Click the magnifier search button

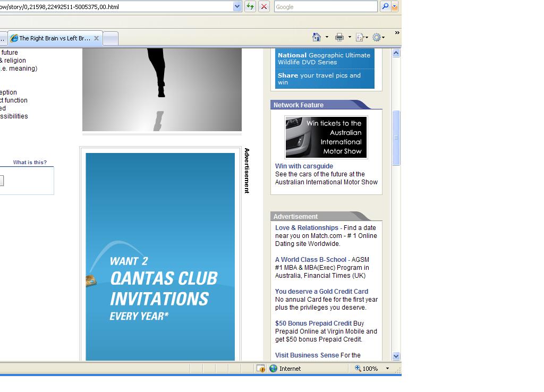pos(385,6)
